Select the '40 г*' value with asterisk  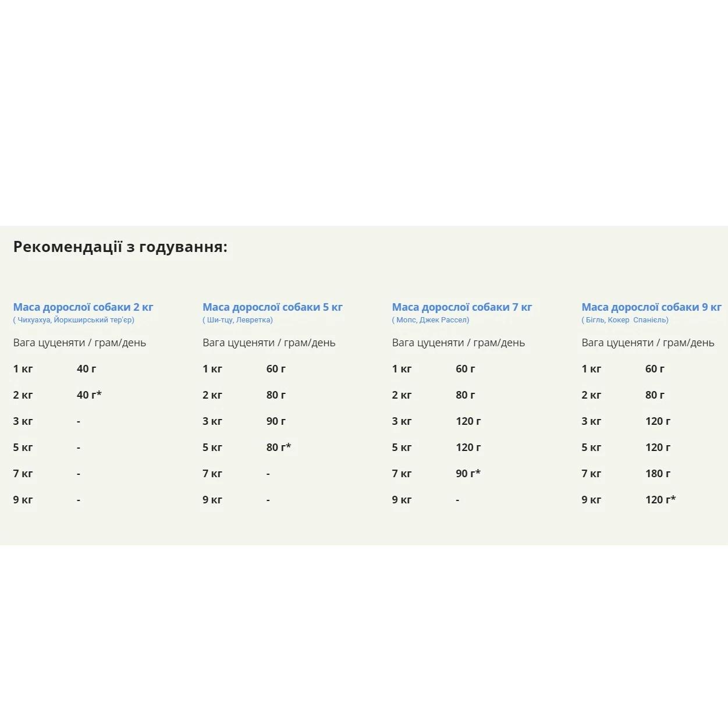tap(89, 395)
